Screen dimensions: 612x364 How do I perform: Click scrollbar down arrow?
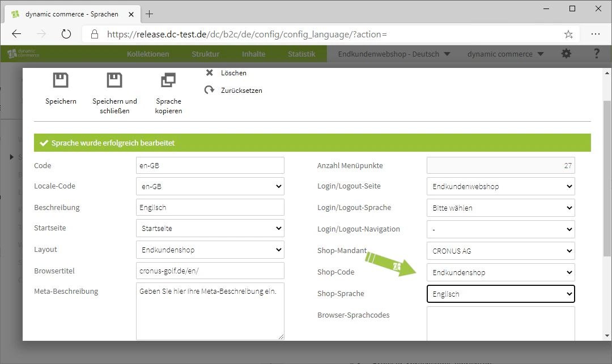pyautogui.click(x=606, y=336)
